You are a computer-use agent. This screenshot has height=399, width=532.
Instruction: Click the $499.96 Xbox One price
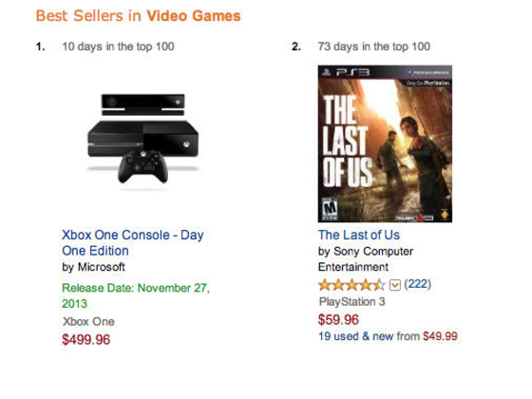pyautogui.click(x=86, y=340)
